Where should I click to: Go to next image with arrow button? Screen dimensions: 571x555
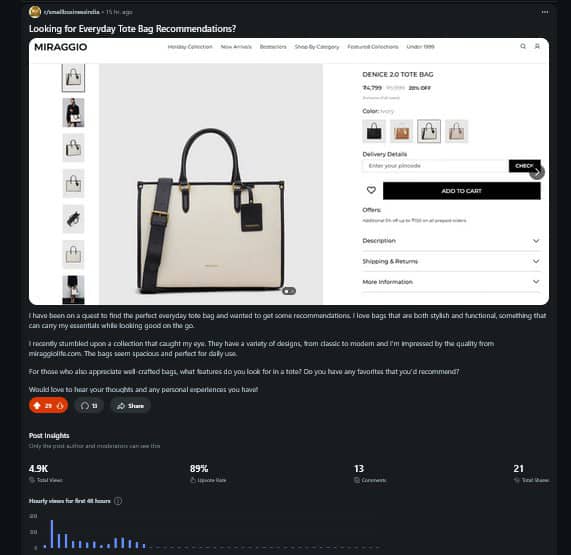click(537, 172)
